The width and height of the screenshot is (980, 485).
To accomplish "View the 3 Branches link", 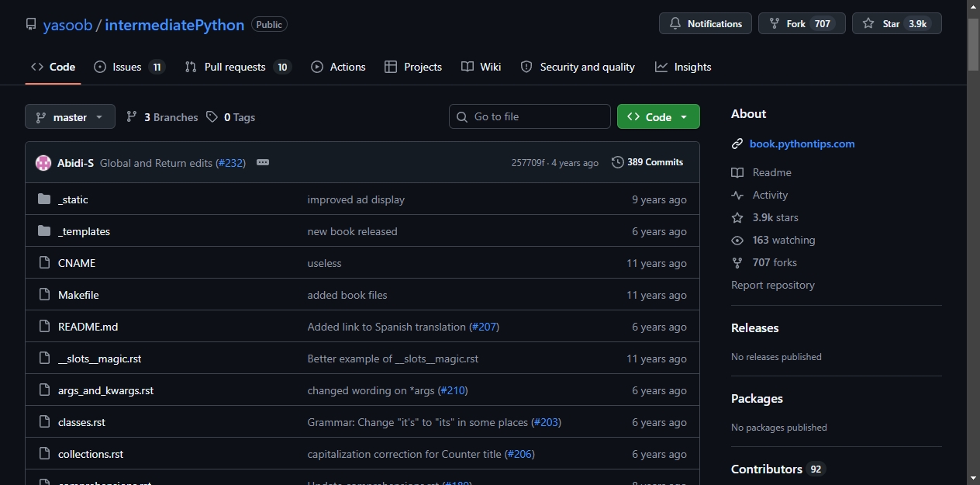I will click(x=162, y=117).
